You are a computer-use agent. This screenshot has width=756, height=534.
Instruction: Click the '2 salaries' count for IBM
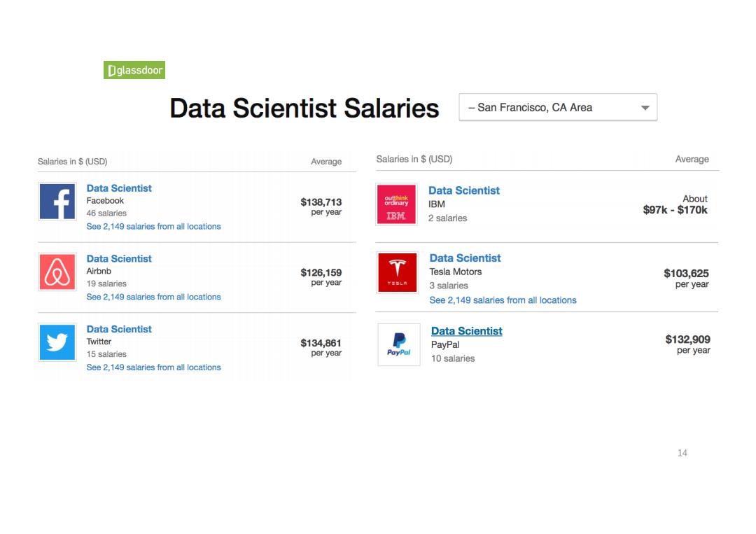coord(448,218)
